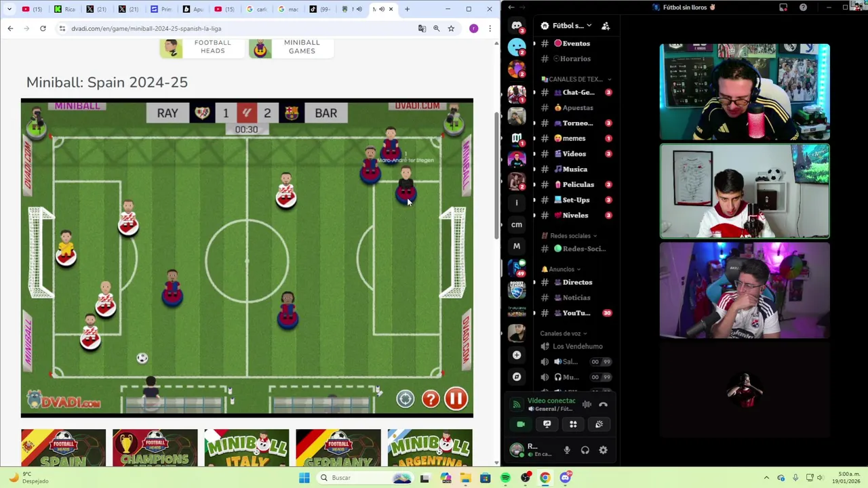Open the Set-Ups channel
The height and width of the screenshot is (488, 868).
tap(575, 200)
